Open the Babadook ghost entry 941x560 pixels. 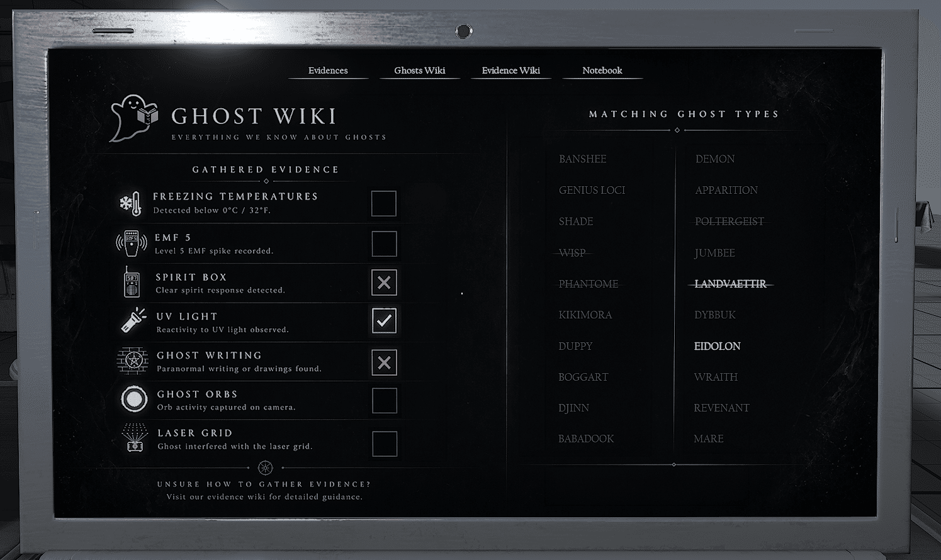pyautogui.click(x=586, y=439)
